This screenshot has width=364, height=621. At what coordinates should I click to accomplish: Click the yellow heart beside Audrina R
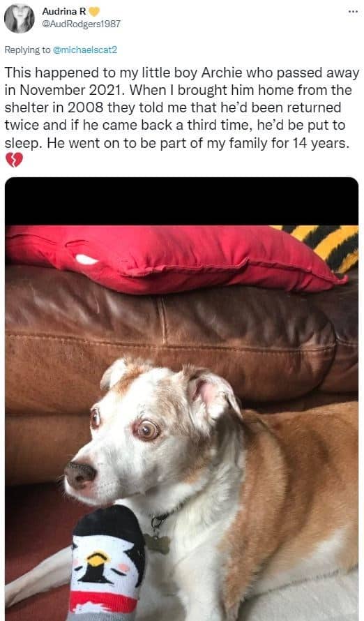(x=94, y=12)
